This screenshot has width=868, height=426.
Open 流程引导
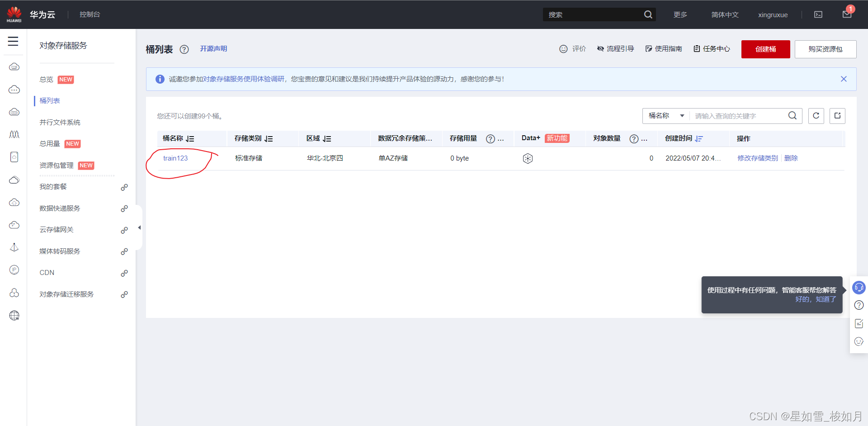(x=616, y=49)
